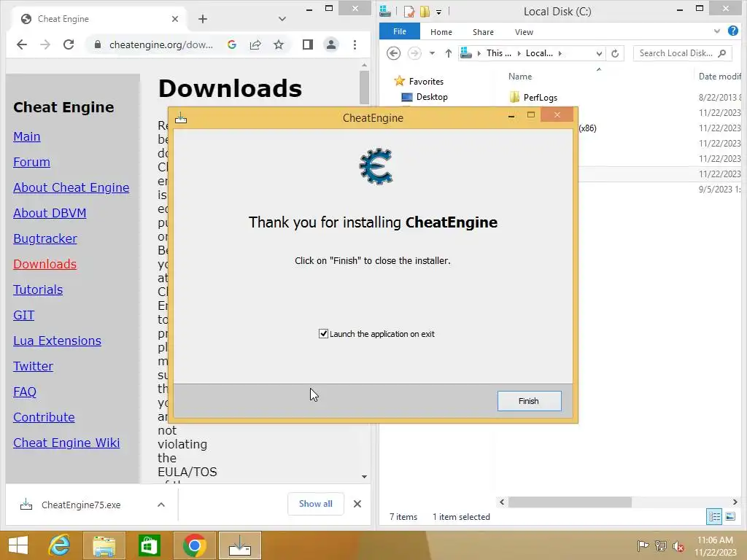747x560 pixels.
Task: Click the Chrome page vertical scrollbar
Action: point(365,87)
